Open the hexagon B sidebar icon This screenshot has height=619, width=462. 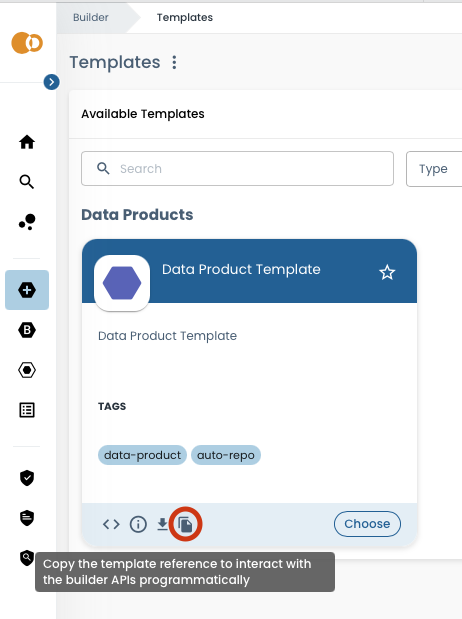[27, 330]
